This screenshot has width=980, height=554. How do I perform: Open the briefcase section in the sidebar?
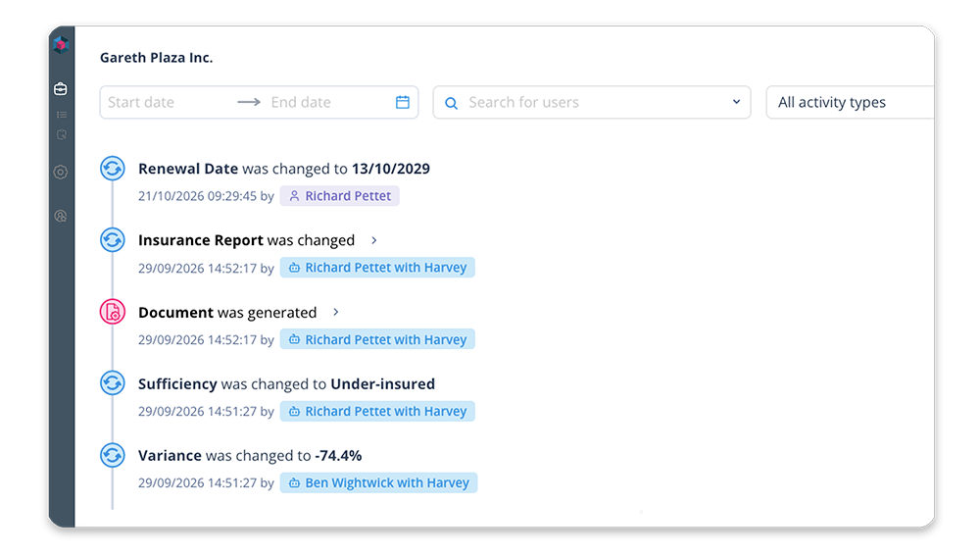[x=61, y=89]
